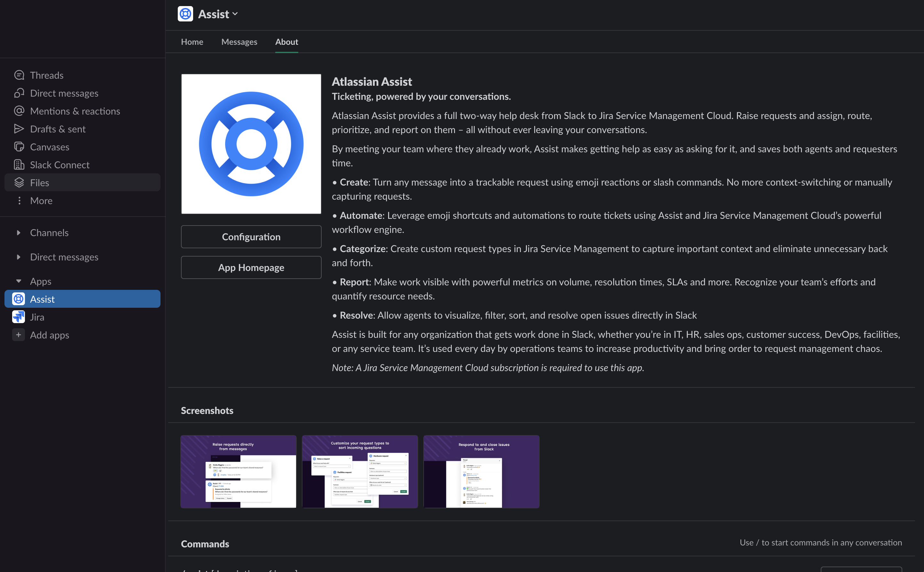Open 'Respond to and close issues' thumbnail

click(481, 471)
